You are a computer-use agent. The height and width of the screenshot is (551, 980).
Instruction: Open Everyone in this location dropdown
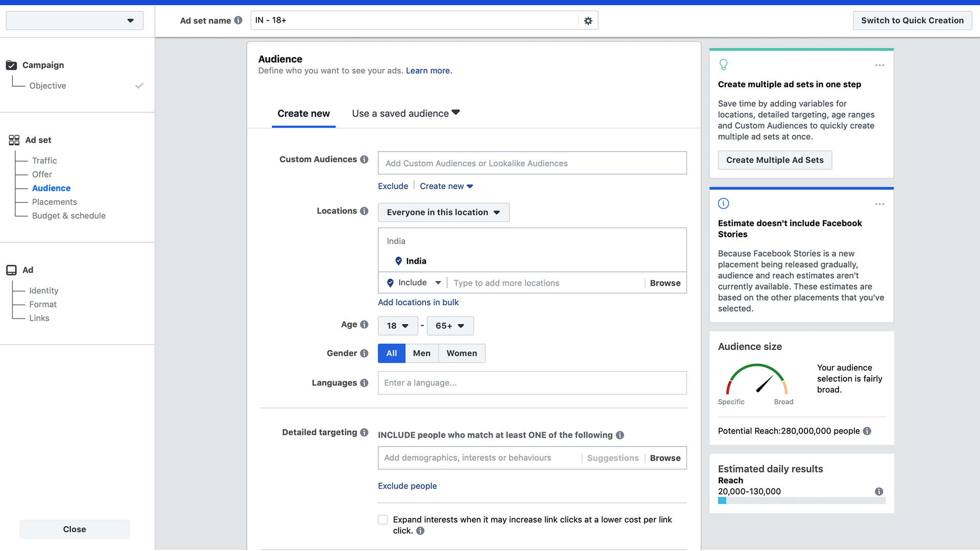[443, 212]
